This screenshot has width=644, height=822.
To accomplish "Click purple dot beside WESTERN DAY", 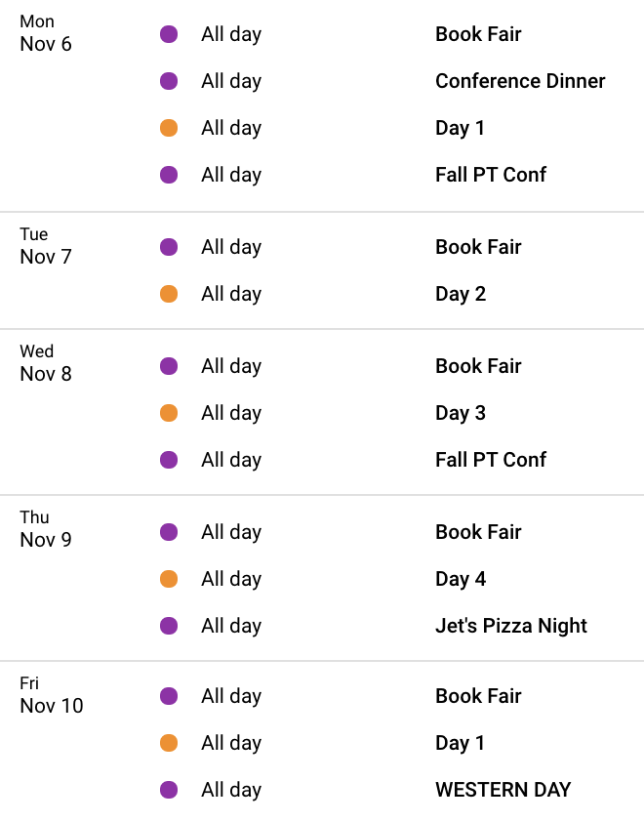I will tap(169, 790).
